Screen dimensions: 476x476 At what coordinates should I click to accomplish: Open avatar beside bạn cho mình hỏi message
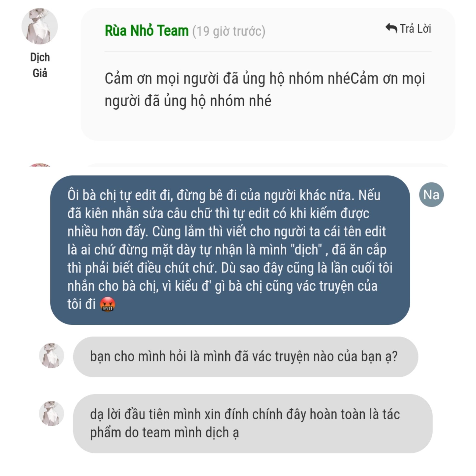[52, 356]
